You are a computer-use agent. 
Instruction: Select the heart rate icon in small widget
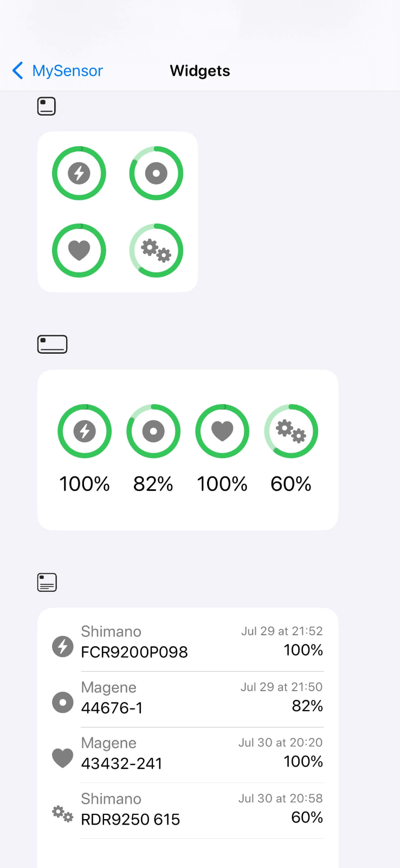79,250
